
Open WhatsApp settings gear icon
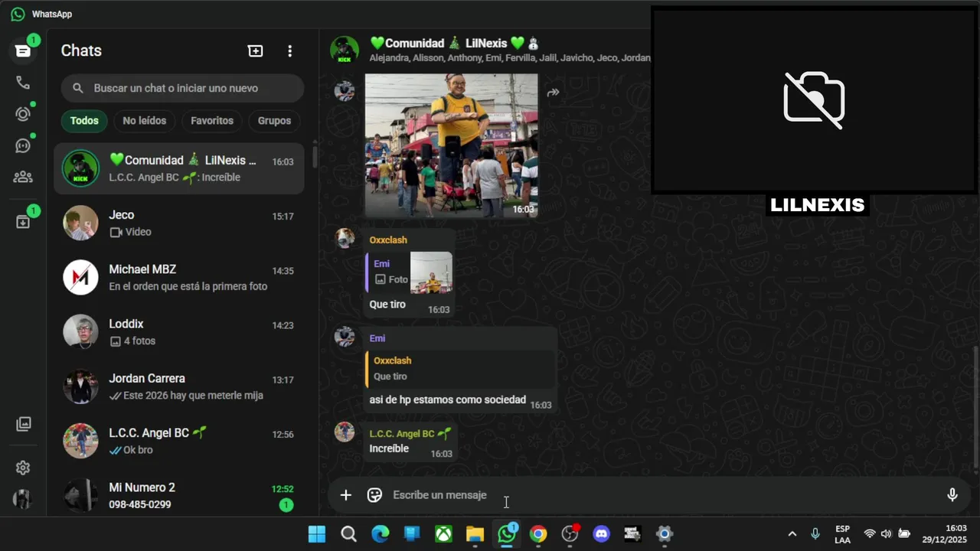[23, 468]
